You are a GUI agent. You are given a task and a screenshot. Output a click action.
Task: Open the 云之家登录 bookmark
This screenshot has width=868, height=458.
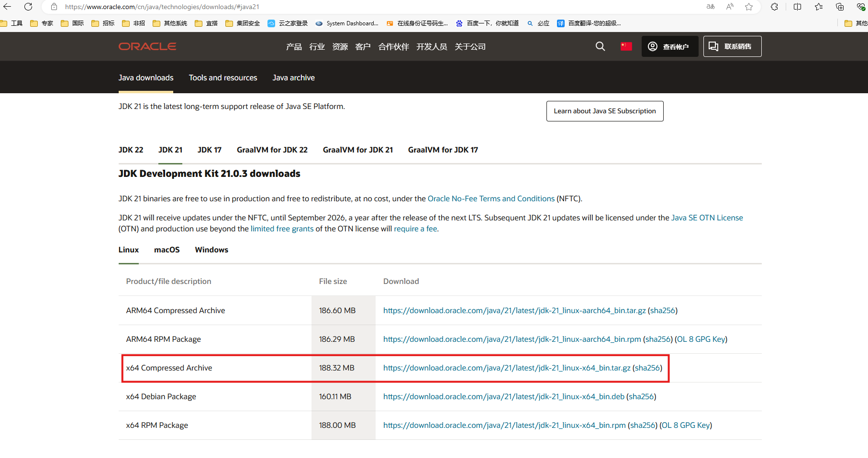click(x=288, y=23)
